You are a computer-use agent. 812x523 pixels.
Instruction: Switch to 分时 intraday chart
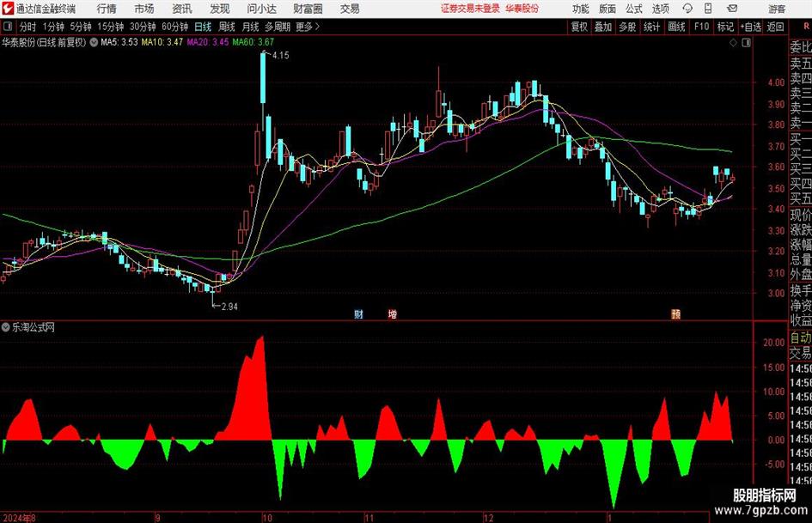[28, 27]
